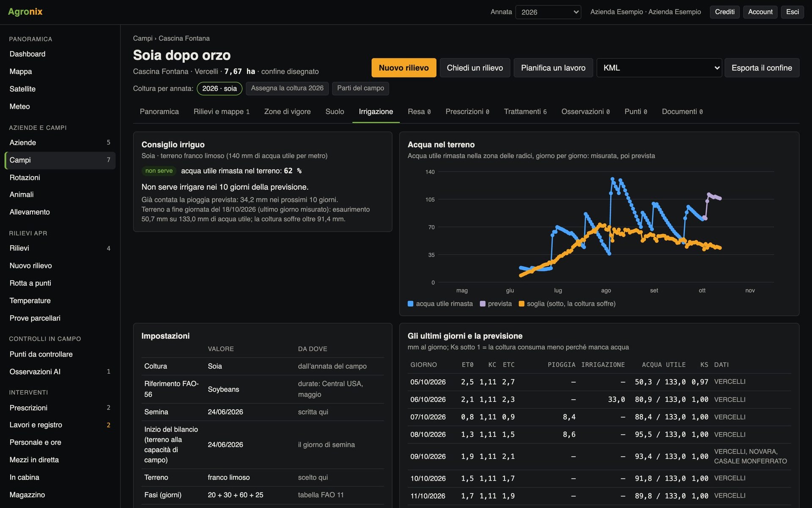Switch to the Suolo tab
Screen dimensions: 812x508
335,111
